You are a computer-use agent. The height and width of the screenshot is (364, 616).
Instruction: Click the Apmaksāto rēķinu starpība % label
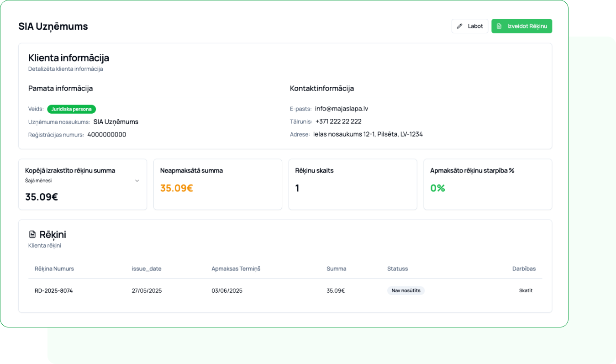(472, 170)
